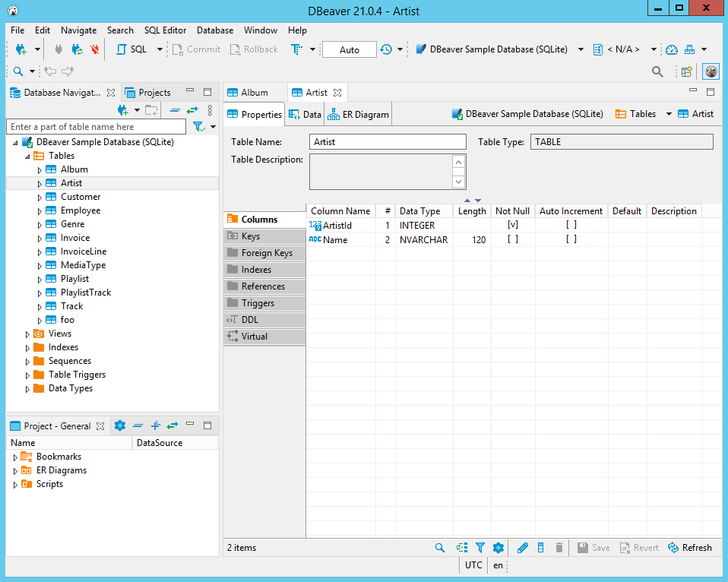This screenshot has width=728, height=582.
Task: Open the SQL Editor menu
Action: 165,30
